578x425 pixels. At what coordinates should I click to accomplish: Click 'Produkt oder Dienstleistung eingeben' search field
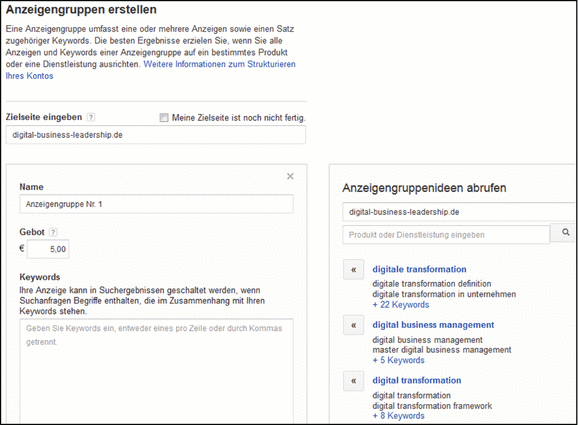tap(446, 234)
